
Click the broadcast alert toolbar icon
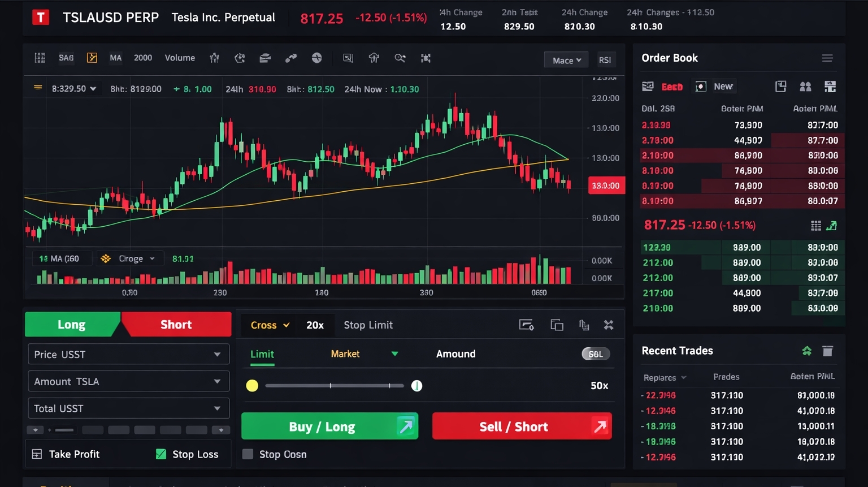pyautogui.click(x=374, y=58)
